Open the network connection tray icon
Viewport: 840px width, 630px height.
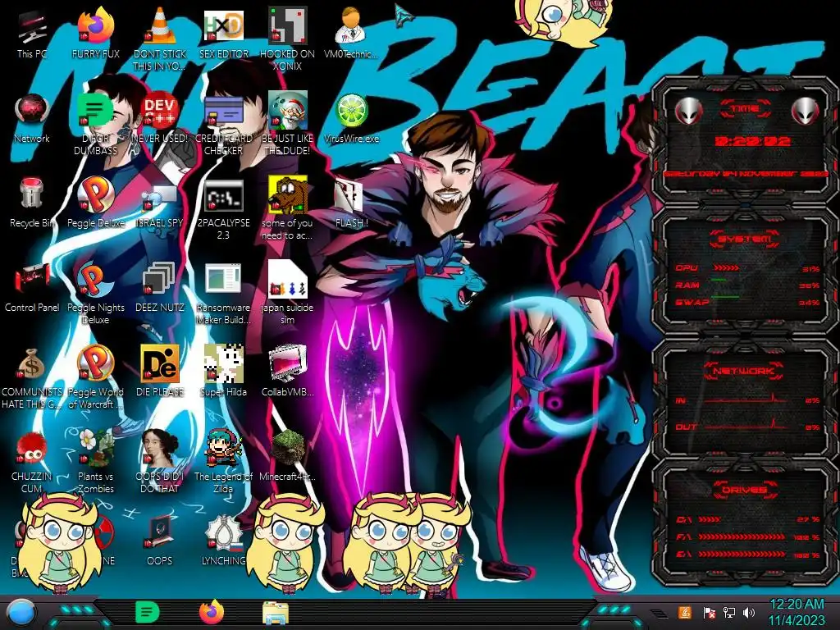click(729, 612)
